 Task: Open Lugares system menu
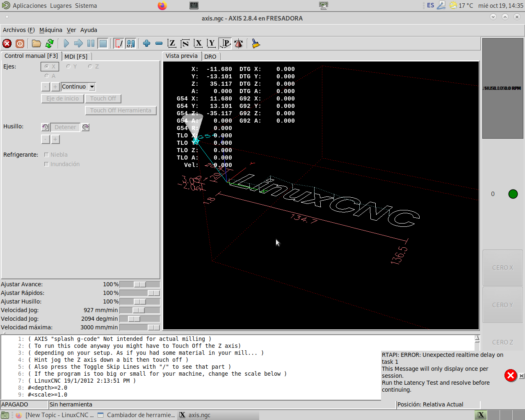(61, 6)
